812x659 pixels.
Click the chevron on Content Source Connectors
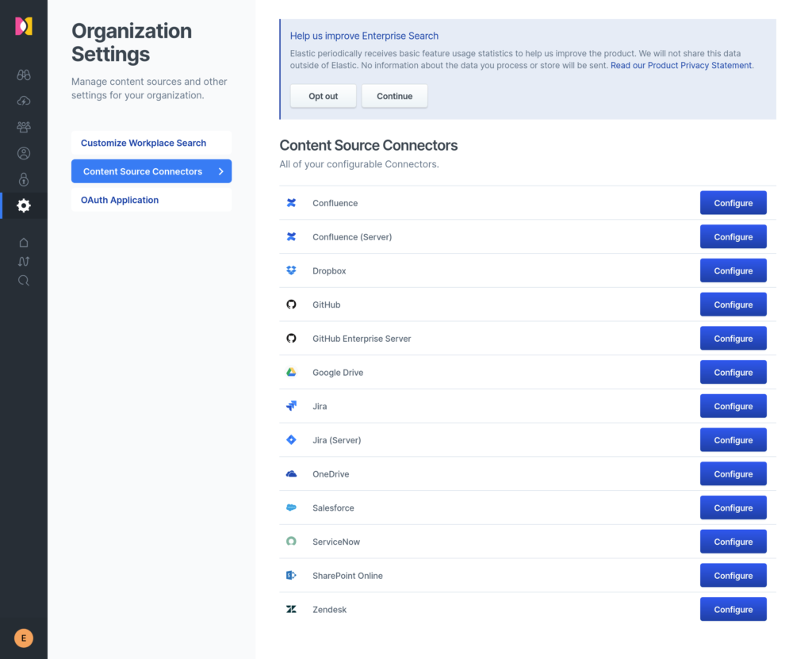(x=221, y=171)
